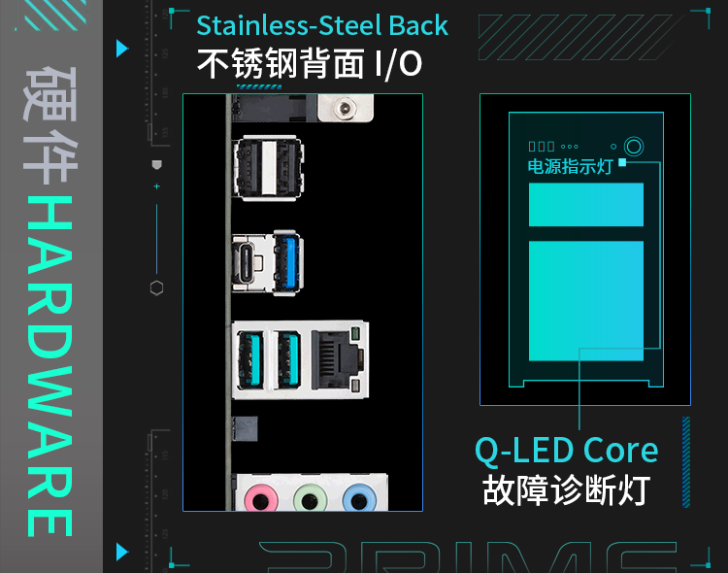
Task: Click the 故障诊断灯 caption
Action: [x=567, y=490]
